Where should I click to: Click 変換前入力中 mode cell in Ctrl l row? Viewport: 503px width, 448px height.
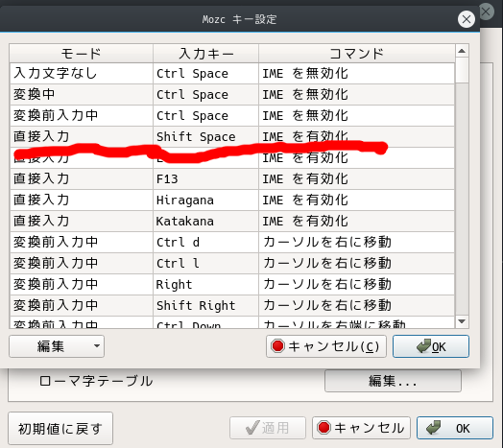[82, 263]
